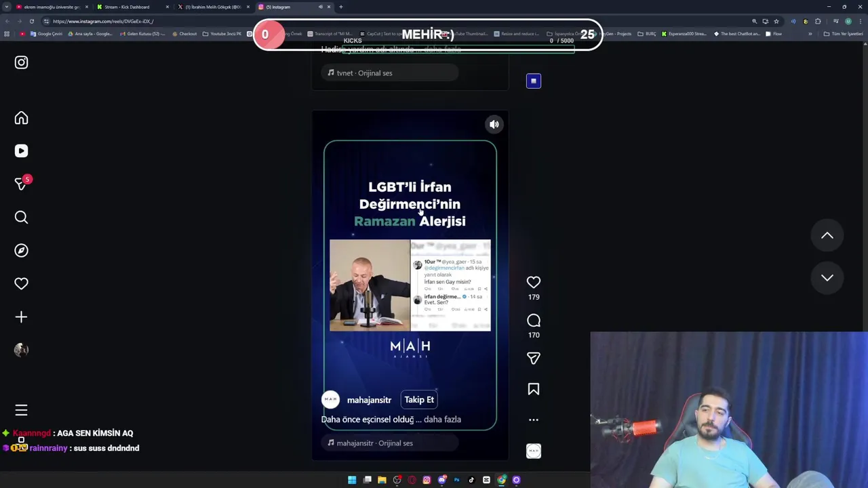Image resolution: width=868 pixels, height=488 pixels.
Task: Open Windows Start menu
Action: click(352, 480)
